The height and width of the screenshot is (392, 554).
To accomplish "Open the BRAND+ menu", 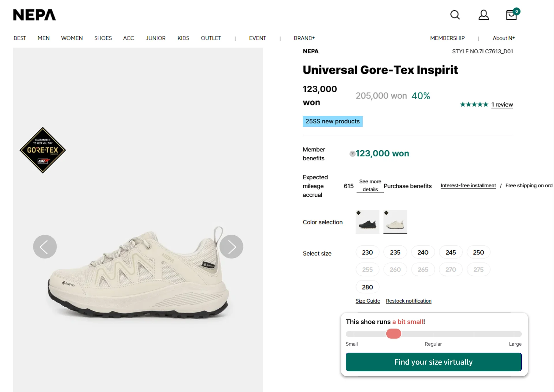I will click(304, 38).
